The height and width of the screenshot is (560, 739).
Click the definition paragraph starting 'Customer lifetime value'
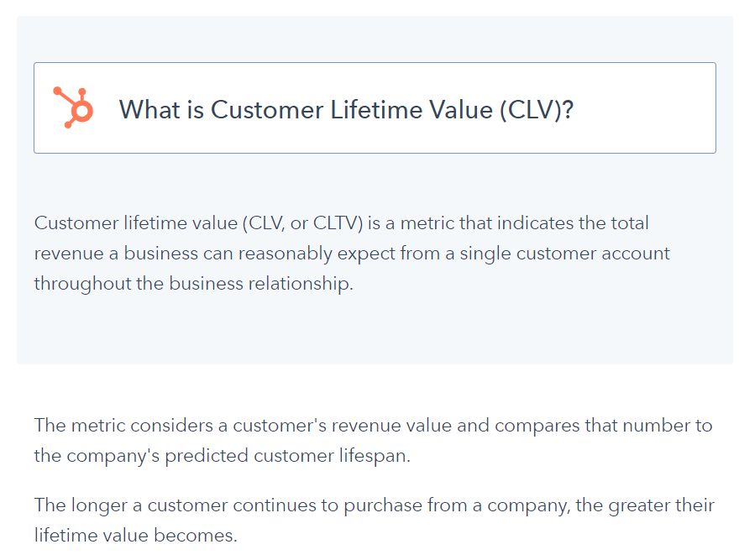pyautogui.click(x=352, y=253)
